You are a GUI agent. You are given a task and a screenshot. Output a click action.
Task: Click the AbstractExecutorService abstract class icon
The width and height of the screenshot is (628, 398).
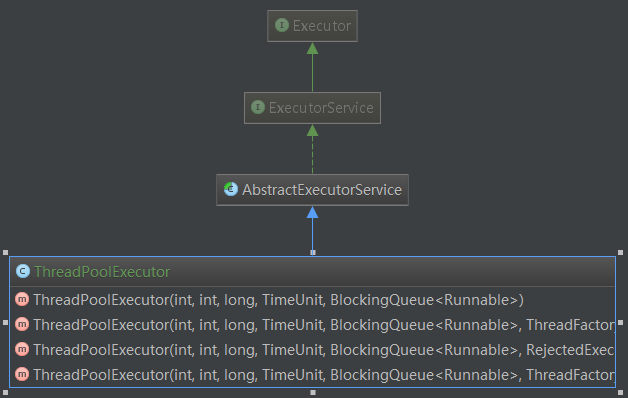coord(231,189)
